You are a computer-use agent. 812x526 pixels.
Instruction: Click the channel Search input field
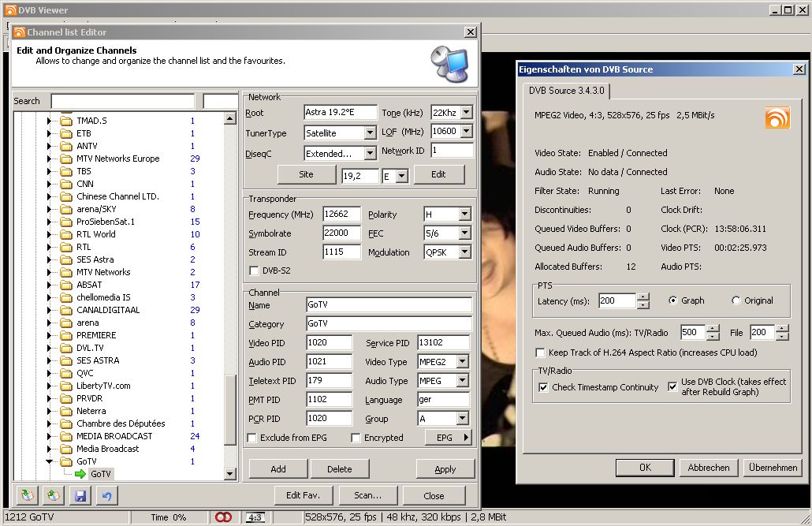(x=123, y=102)
